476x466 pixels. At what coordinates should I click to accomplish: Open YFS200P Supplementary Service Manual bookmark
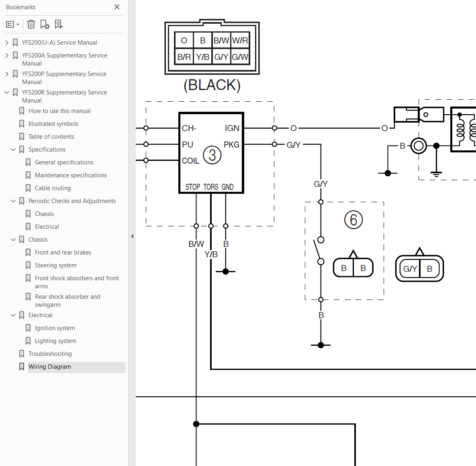pos(64,78)
